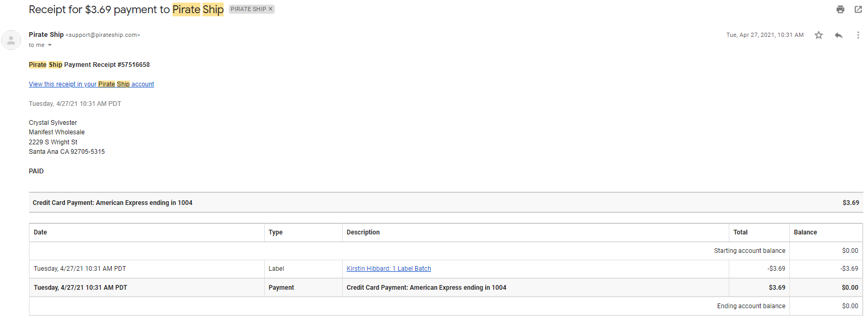Click the email subject line text

point(126,9)
